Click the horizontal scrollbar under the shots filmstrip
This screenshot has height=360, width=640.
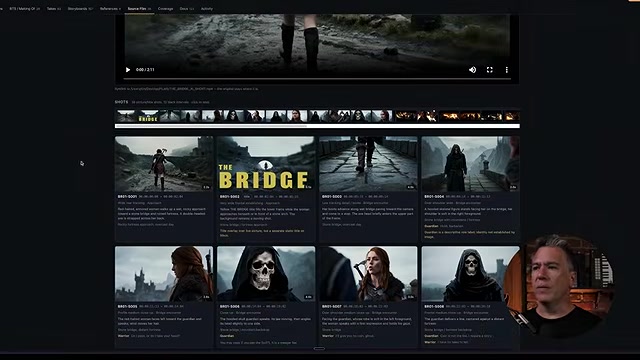(x=317, y=126)
